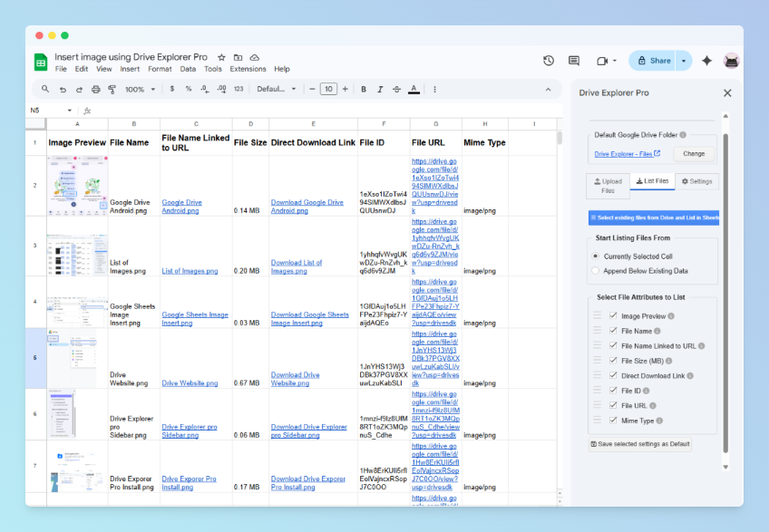769x532 pixels.
Task: Star the document with star icon
Action: click(x=221, y=57)
